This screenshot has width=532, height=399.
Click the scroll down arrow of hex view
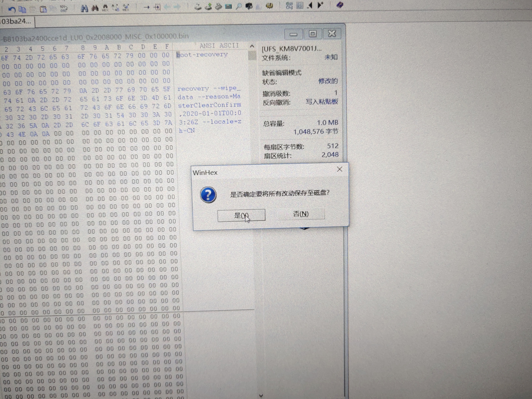(261, 395)
